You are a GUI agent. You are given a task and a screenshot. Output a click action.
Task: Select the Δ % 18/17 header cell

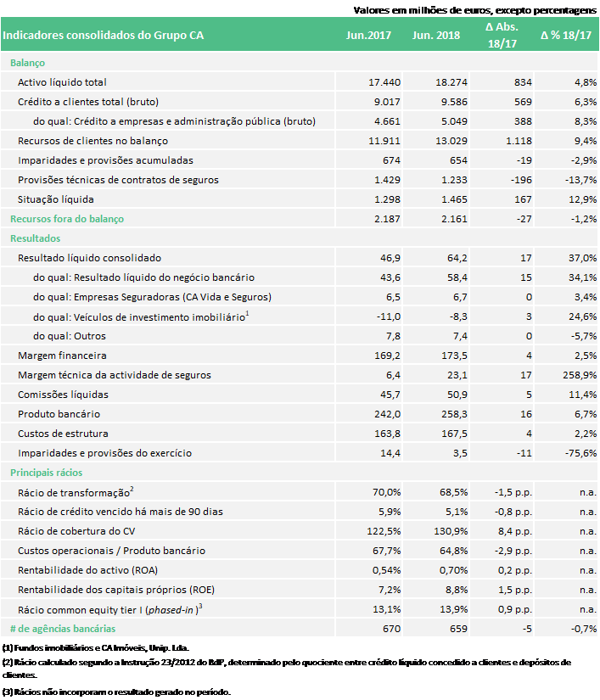point(565,36)
